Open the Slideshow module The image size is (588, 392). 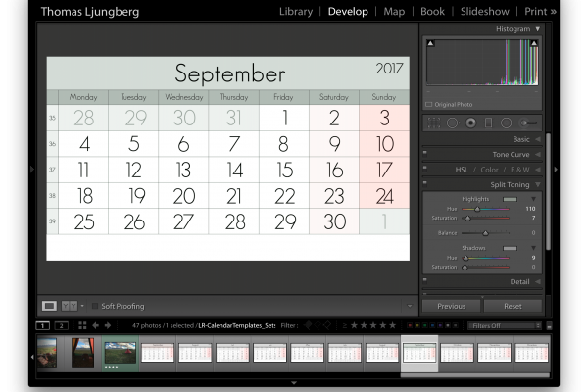coord(484,12)
